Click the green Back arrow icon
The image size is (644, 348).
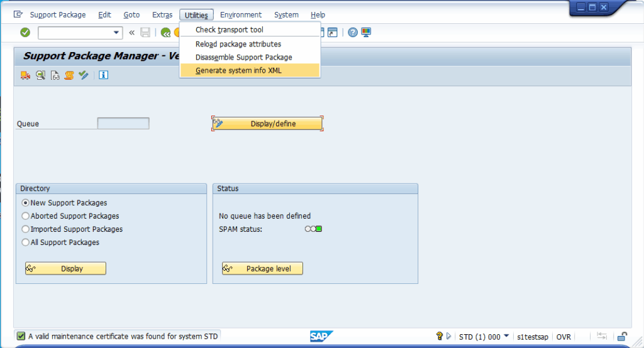click(x=165, y=33)
